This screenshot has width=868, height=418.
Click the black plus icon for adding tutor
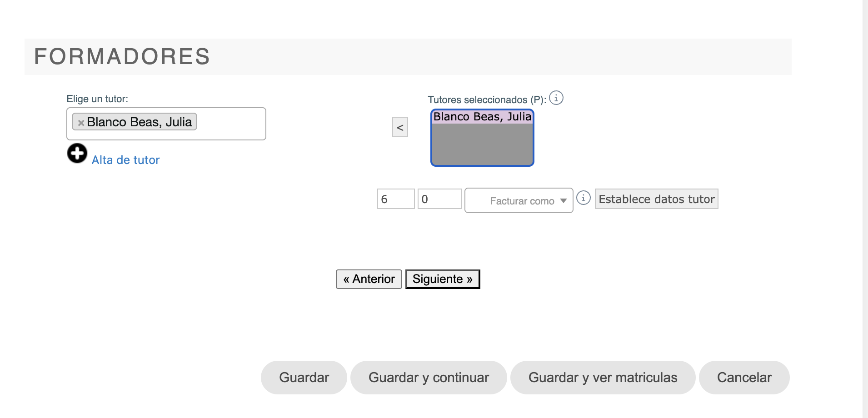(x=77, y=153)
